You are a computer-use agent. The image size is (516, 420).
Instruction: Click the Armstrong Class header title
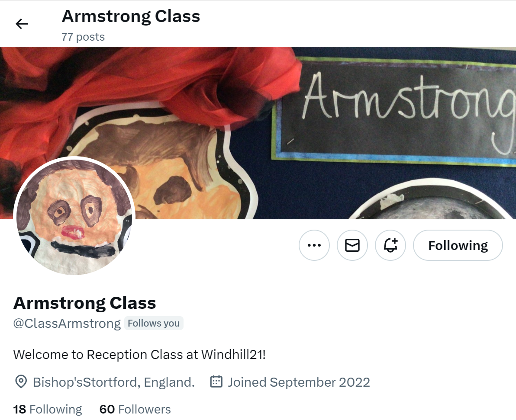[x=131, y=16]
